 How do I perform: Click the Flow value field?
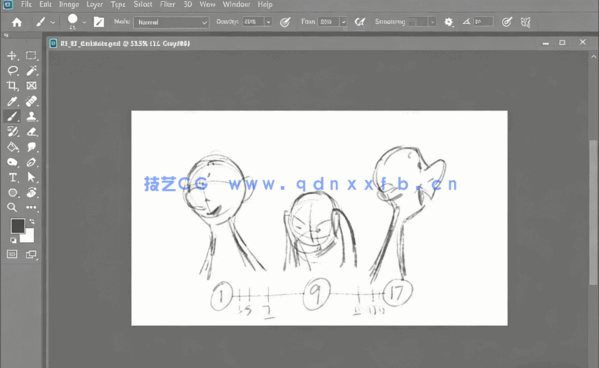(x=329, y=22)
